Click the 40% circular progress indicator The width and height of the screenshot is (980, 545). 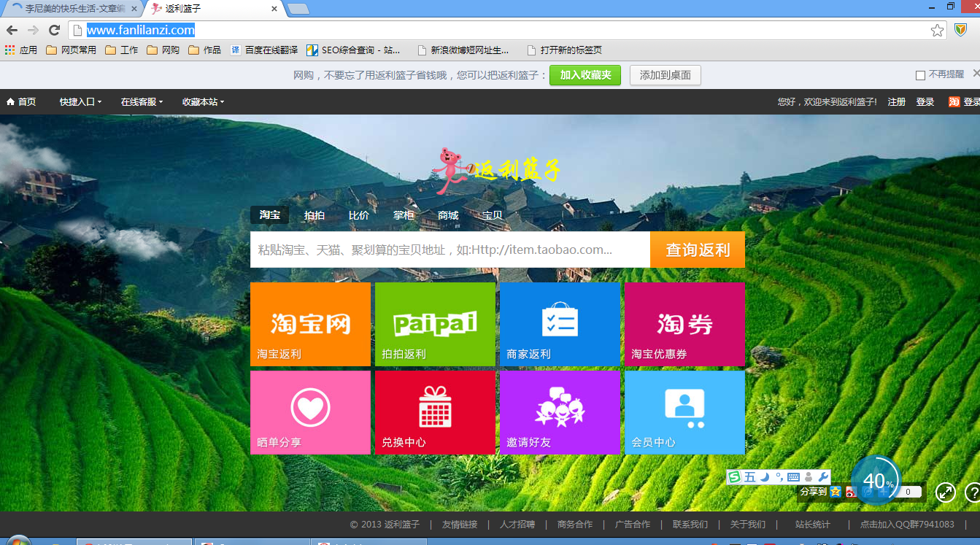tap(875, 480)
